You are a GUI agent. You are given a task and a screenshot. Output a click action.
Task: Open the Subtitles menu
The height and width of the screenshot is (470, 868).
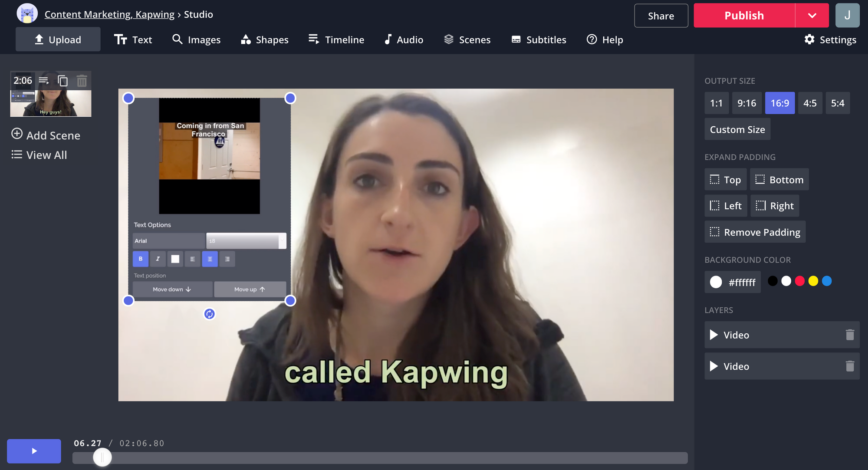(539, 39)
